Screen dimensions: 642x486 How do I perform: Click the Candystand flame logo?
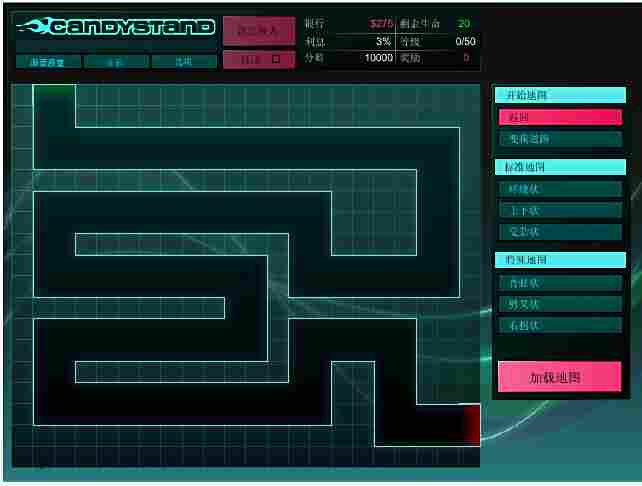116,27
